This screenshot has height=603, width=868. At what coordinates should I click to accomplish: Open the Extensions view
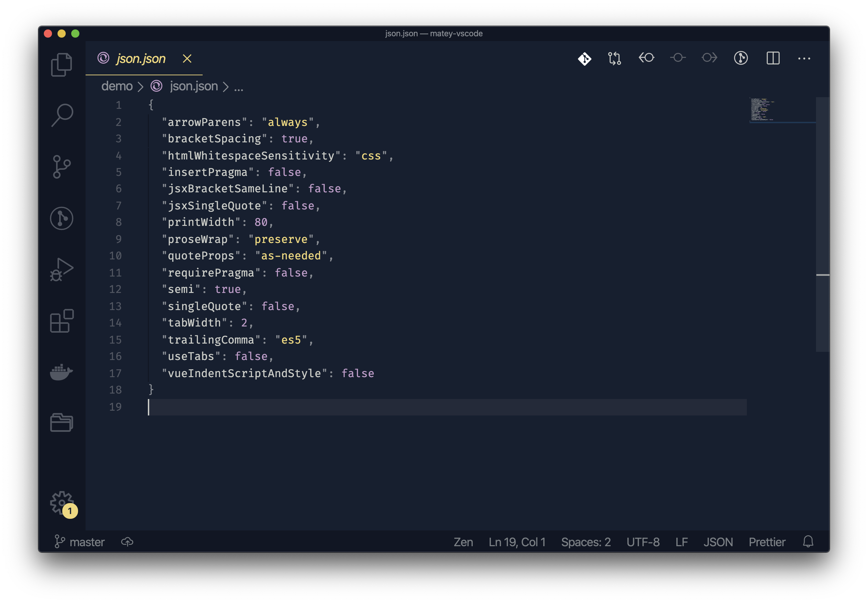click(x=62, y=321)
